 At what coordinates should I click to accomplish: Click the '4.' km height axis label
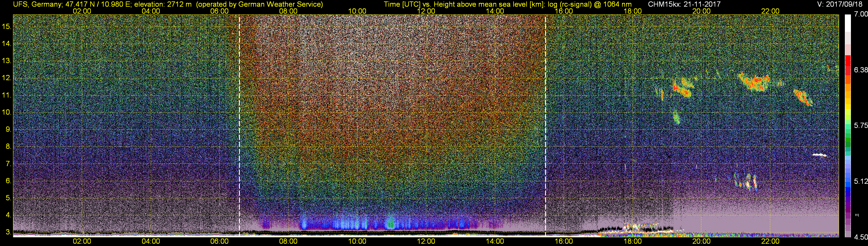click(8, 215)
